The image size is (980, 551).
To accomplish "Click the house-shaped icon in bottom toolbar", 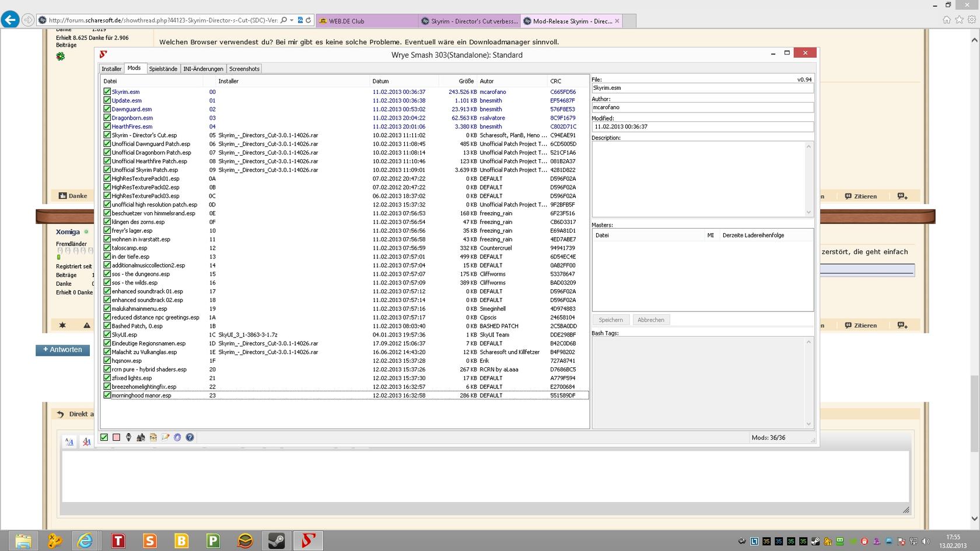I will pos(141,437).
